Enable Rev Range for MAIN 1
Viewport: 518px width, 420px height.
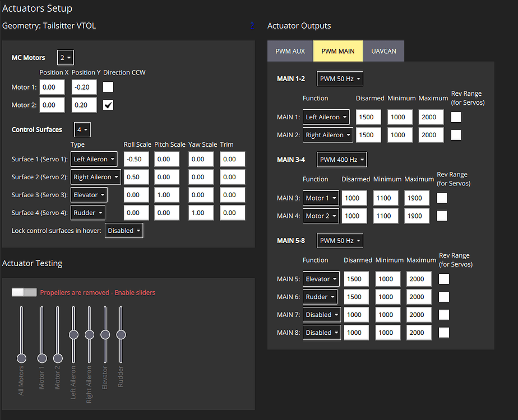tap(456, 117)
